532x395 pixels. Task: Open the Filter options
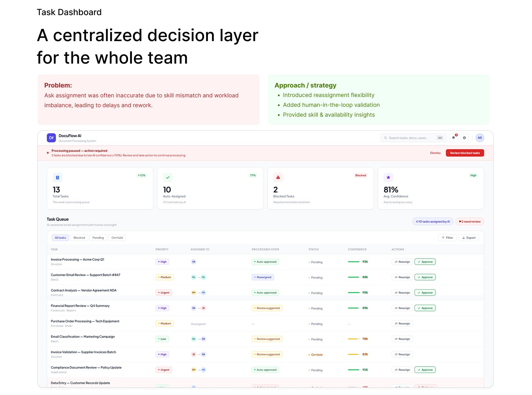(447, 238)
